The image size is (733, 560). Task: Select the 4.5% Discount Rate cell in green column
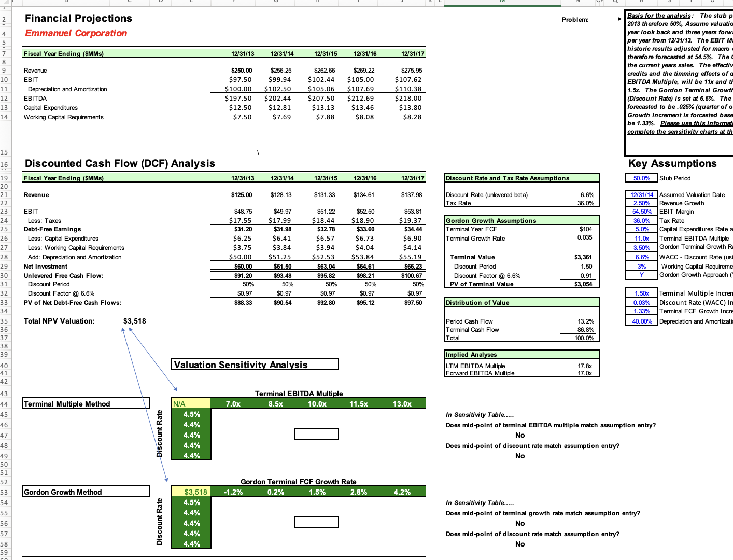[x=191, y=414]
